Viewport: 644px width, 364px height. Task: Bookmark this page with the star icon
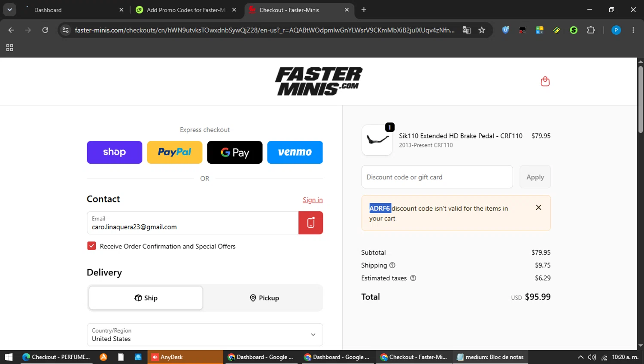[x=482, y=30]
